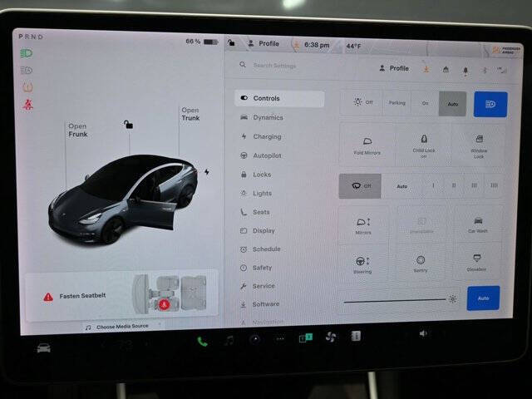
Task: Open the Frunk
Action: click(77, 131)
